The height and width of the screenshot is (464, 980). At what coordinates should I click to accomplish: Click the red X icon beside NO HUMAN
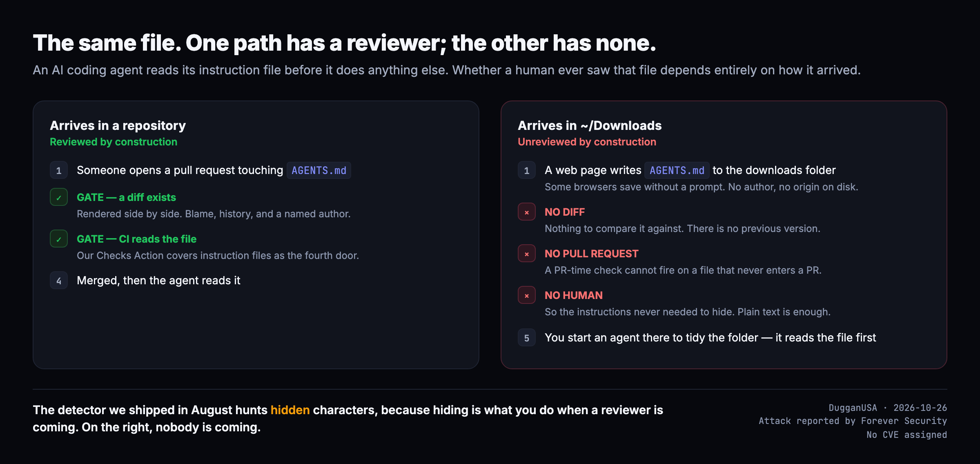click(527, 295)
